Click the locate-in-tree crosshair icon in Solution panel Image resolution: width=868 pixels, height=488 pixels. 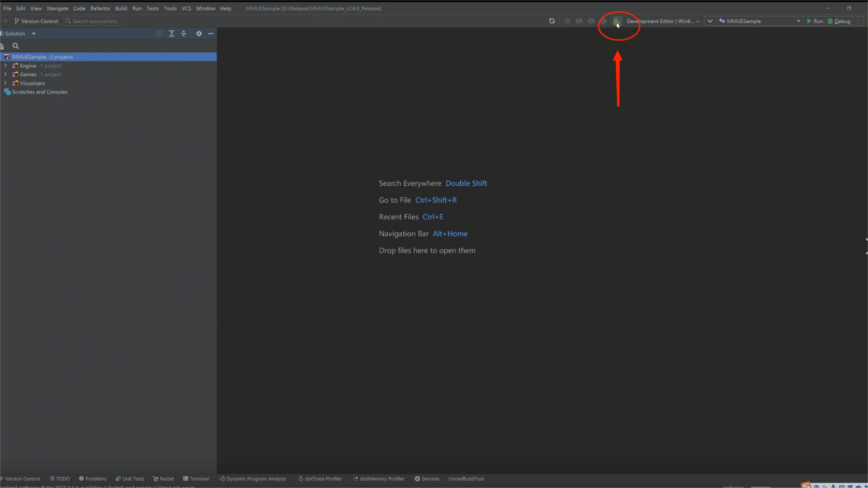tap(160, 33)
